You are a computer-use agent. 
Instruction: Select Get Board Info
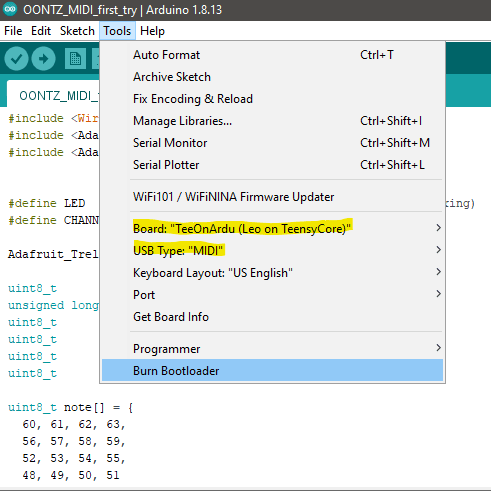272,317
